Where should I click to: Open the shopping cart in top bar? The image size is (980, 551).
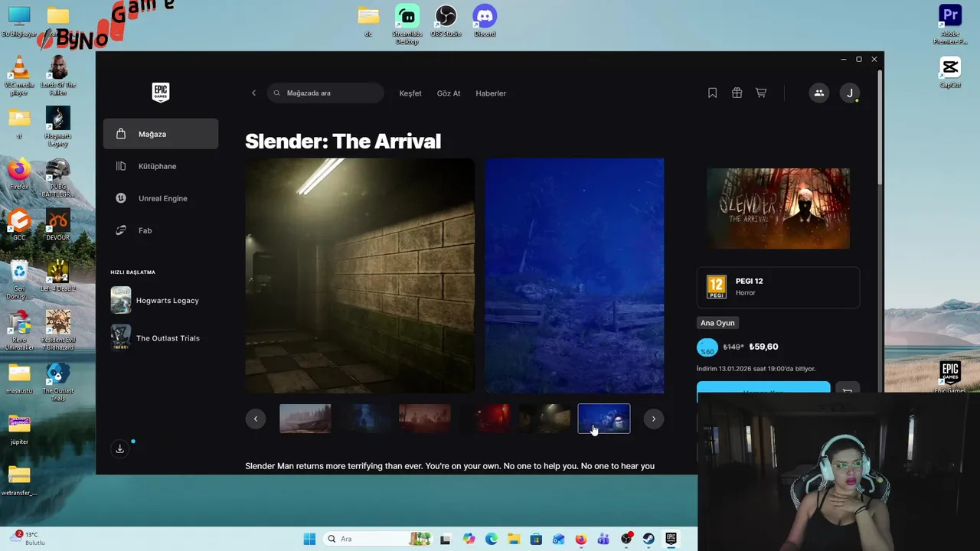[x=761, y=93]
